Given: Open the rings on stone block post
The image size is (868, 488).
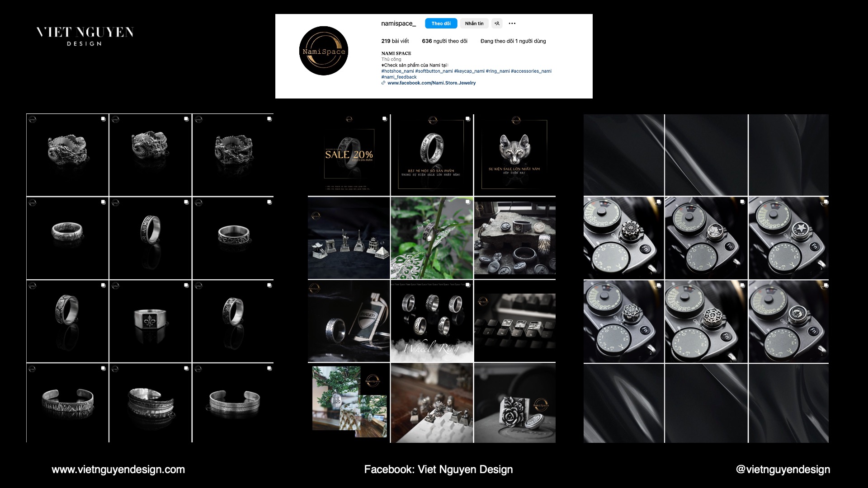Looking at the screenshot, I should (x=515, y=238).
